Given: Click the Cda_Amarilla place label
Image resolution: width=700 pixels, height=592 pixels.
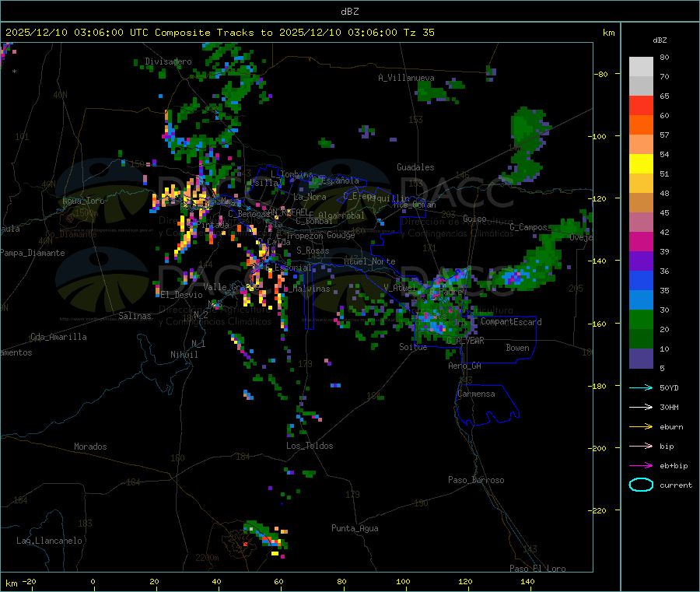Looking at the screenshot, I should [x=58, y=337].
